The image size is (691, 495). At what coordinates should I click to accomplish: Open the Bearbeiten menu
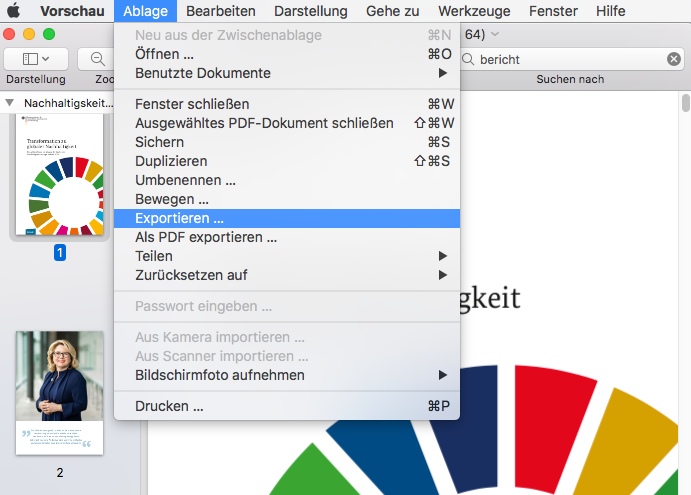tap(221, 11)
